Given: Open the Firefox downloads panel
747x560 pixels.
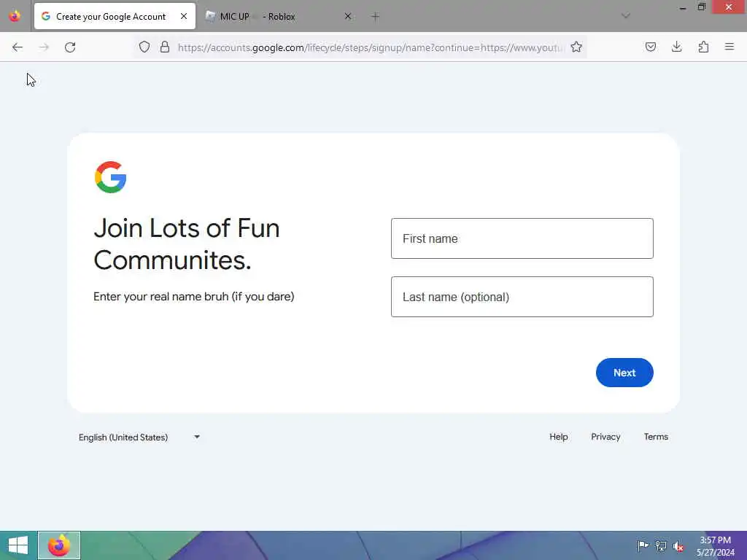Looking at the screenshot, I should pos(676,47).
